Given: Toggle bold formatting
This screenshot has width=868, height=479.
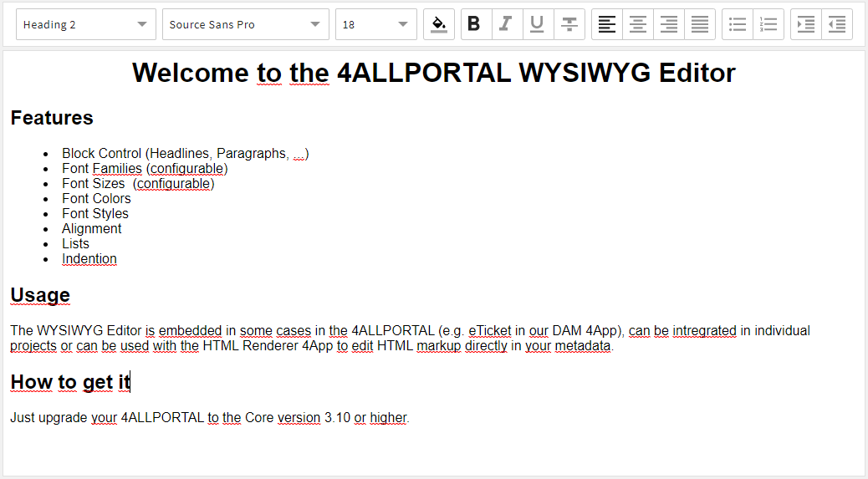Looking at the screenshot, I should coord(476,24).
